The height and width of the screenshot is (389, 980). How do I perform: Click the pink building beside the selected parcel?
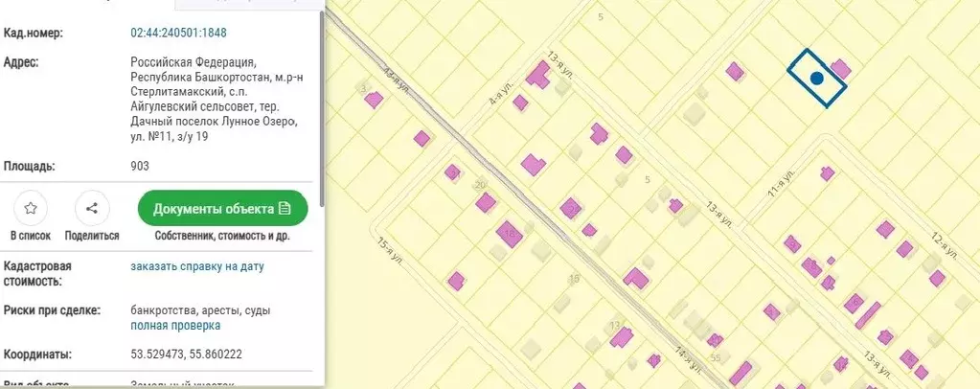pyautogui.click(x=840, y=68)
